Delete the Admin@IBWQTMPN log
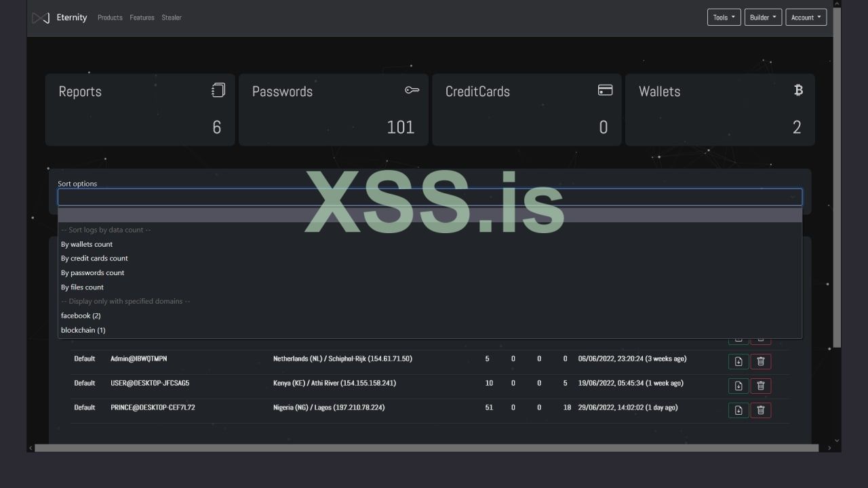Screen dimensions: 868x488 pyautogui.click(x=761, y=361)
